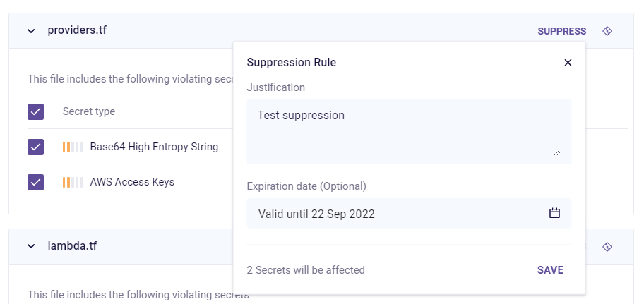
Task: Click the Justification textarea resize handle
Action: pos(557,152)
